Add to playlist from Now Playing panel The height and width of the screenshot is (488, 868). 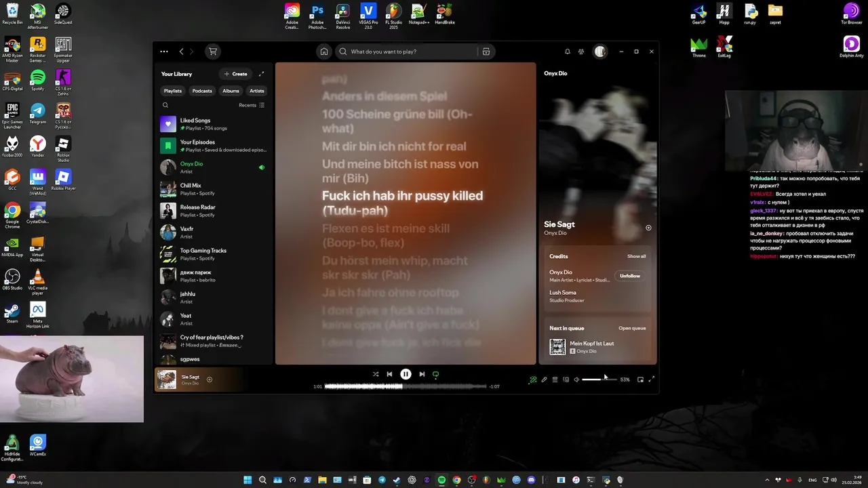(x=648, y=228)
